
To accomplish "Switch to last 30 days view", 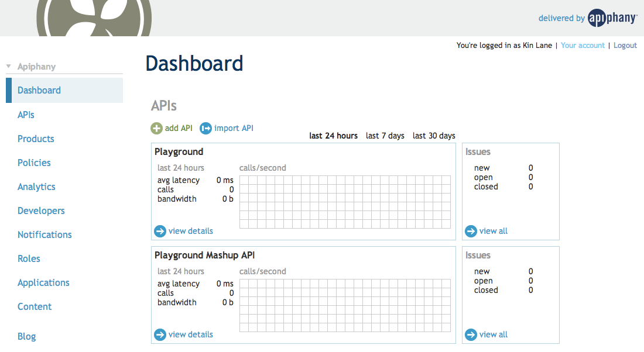I will pos(433,135).
